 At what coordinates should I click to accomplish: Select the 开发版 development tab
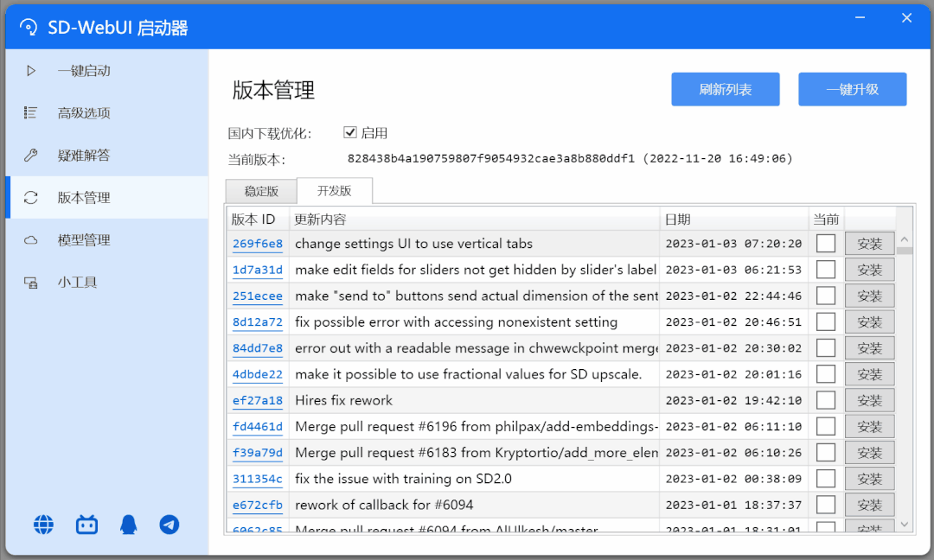pyautogui.click(x=335, y=191)
